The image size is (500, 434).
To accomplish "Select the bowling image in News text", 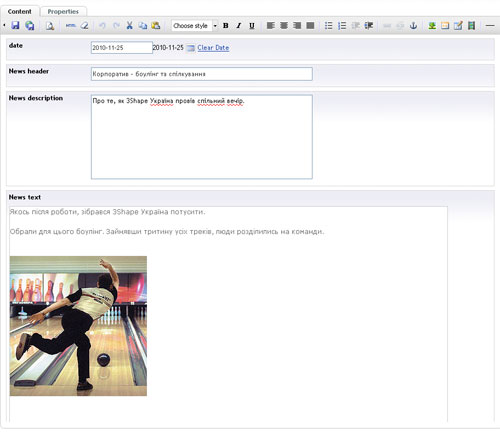I will [78, 326].
